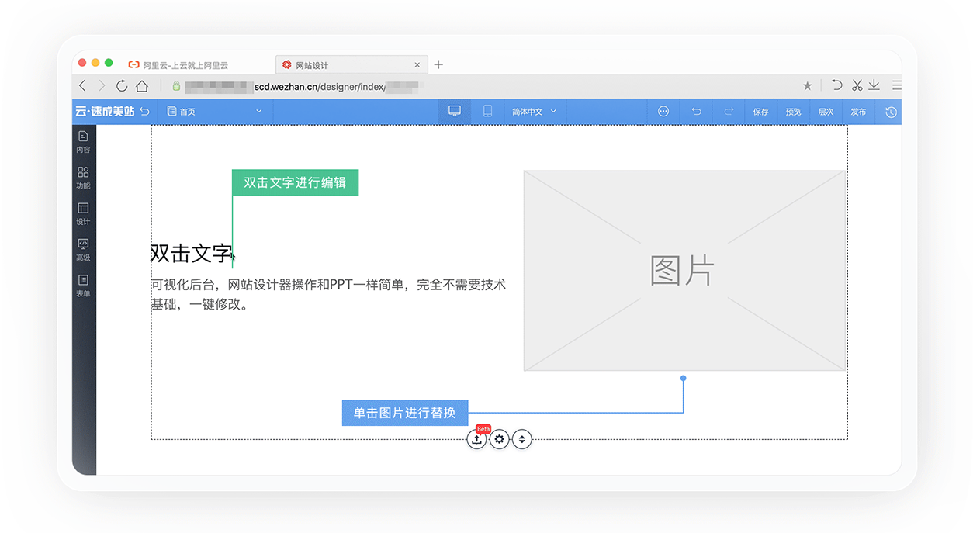The height and width of the screenshot is (533, 980).
Task: Click the Beta upload icon below section
Action: coord(476,439)
